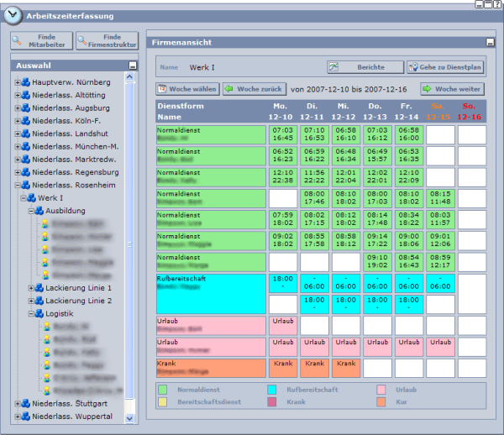
Task: Advance one week with Woche weiter
Action: (452, 89)
